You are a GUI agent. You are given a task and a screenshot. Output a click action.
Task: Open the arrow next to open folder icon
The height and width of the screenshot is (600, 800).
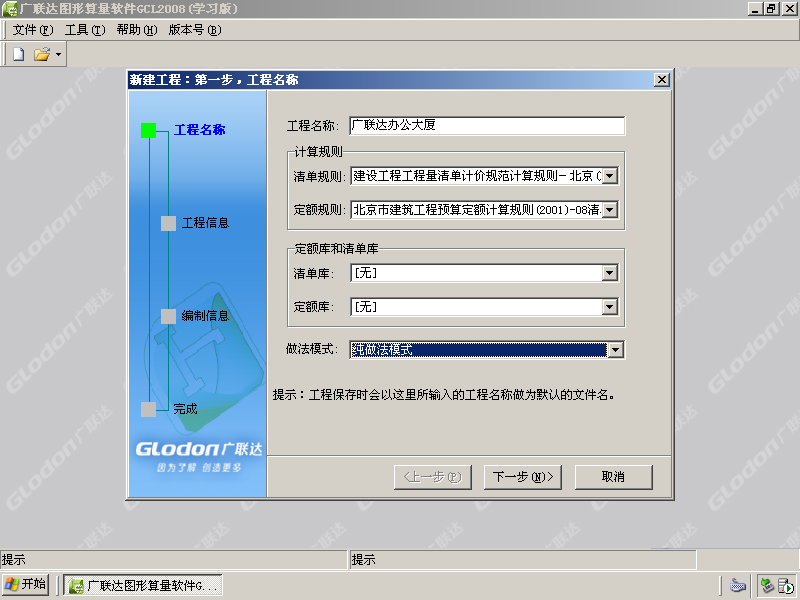[x=58, y=54]
